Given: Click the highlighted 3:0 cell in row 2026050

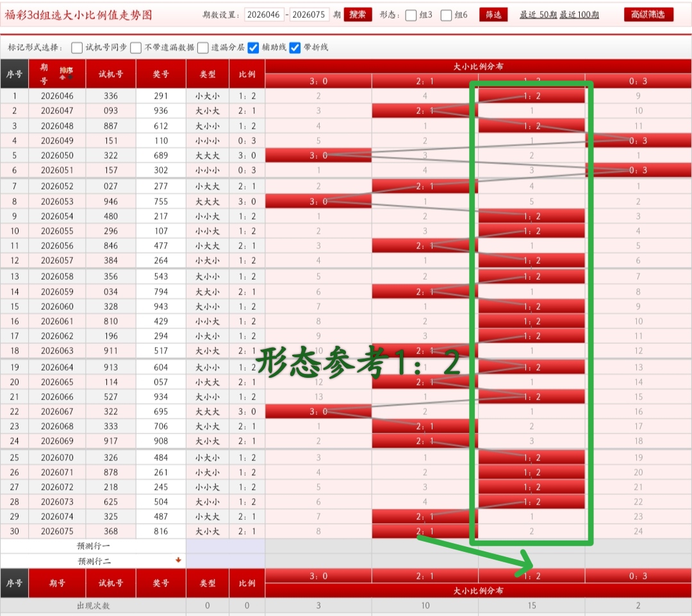Looking at the screenshot, I should [x=318, y=155].
